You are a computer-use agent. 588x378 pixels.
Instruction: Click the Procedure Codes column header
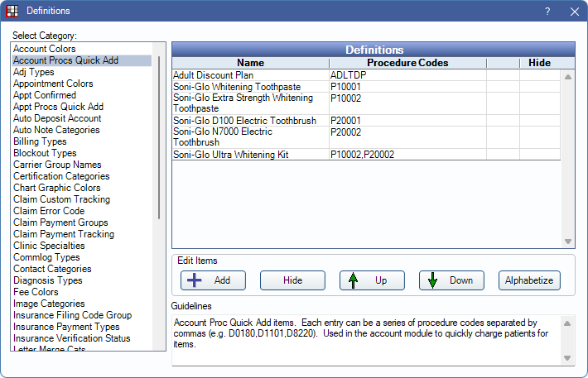point(407,62)
